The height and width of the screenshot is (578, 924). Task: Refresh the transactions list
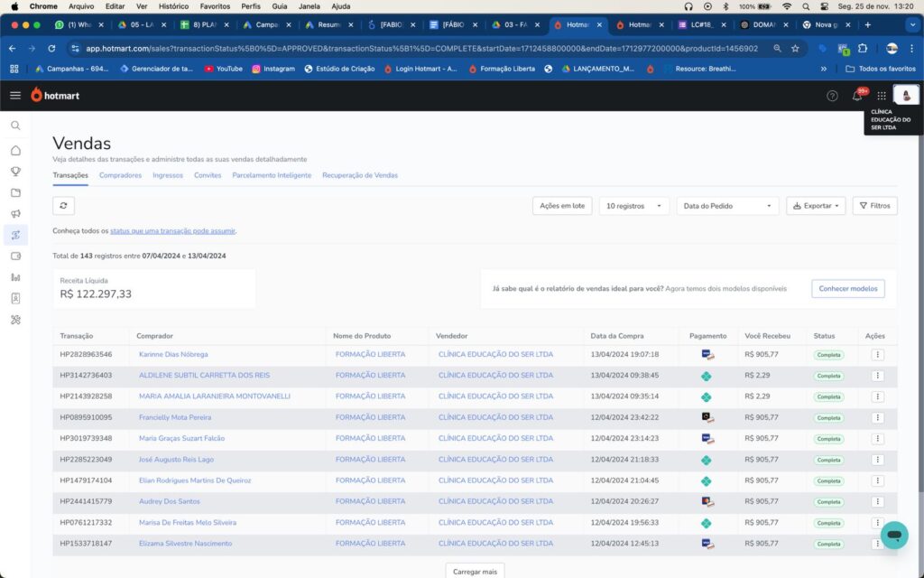[64, 205]
